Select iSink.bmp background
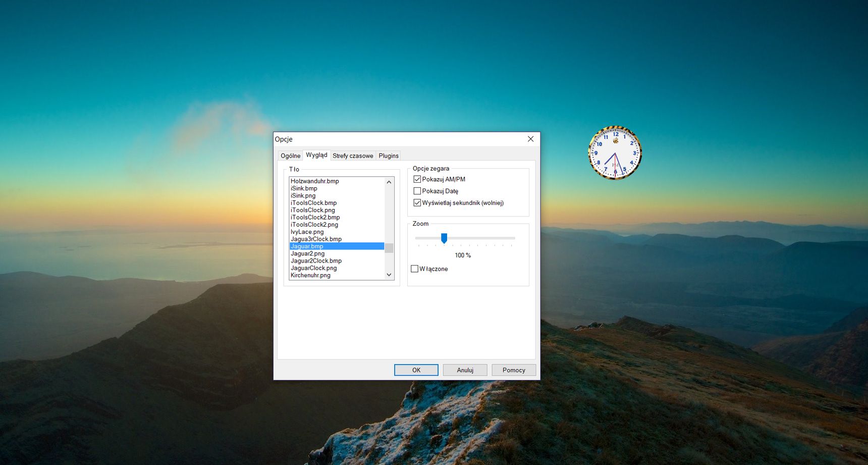 pyautogui.click(x=337, y=188)
